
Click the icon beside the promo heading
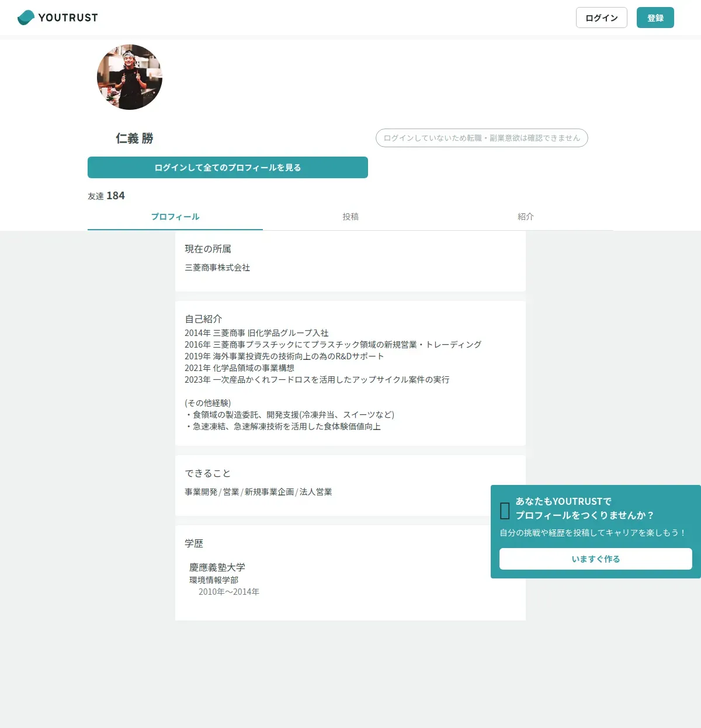point(505,511)
